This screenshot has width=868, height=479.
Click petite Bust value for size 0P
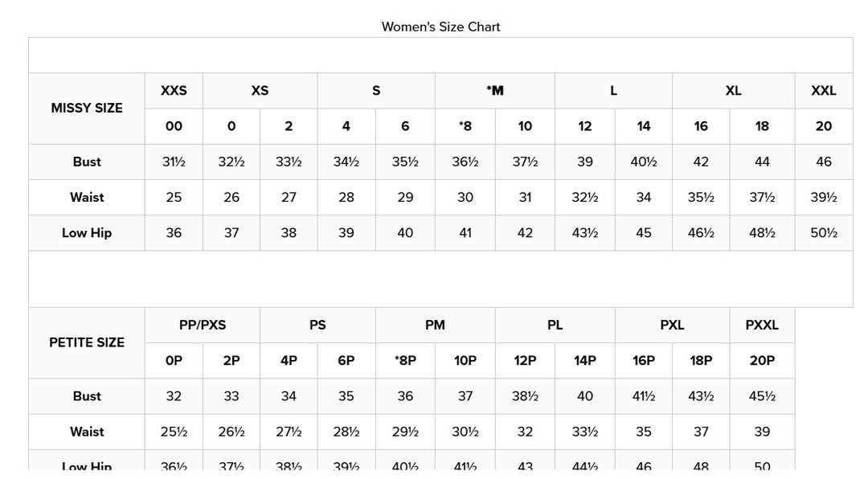(x=174, y=396)
